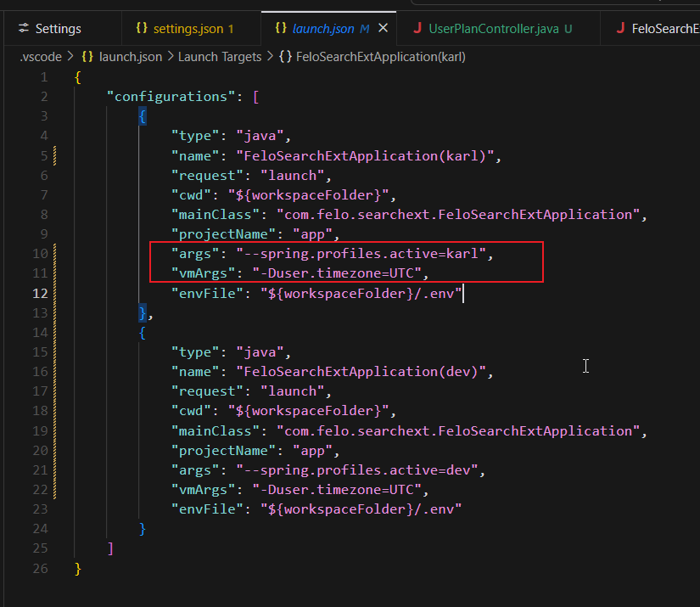700x607 pixels.
Task: Open the Launch Targets breadcrumb
Action: pos(220,57)
